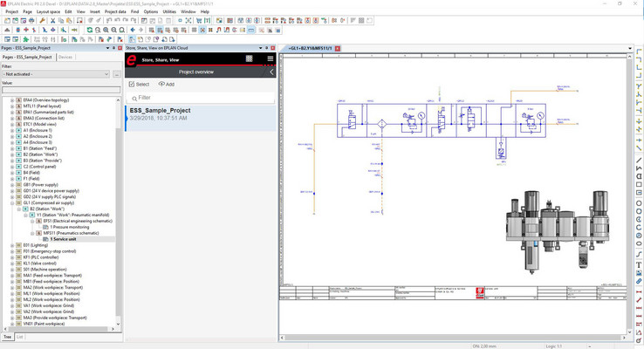Viewport: 644px width, 349px height.
Task: Expand the B1 (Station "Feed") tree node
Action: 12,147
